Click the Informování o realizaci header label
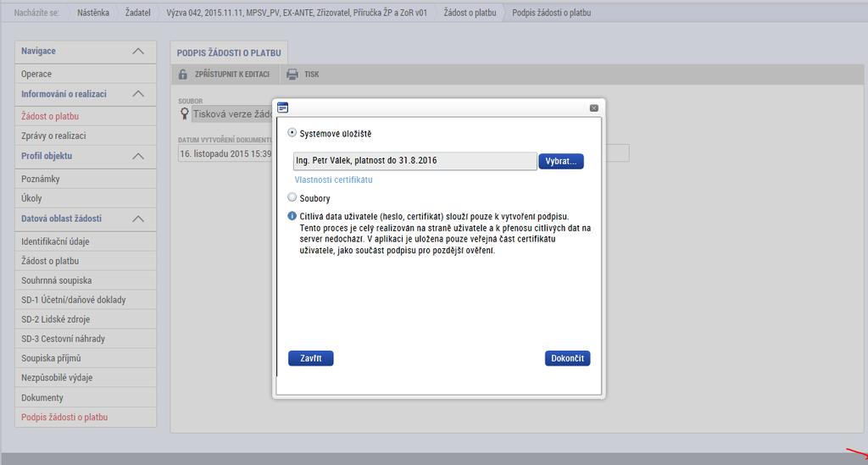This screenshot has height=465, width=868. coord(64,94)
